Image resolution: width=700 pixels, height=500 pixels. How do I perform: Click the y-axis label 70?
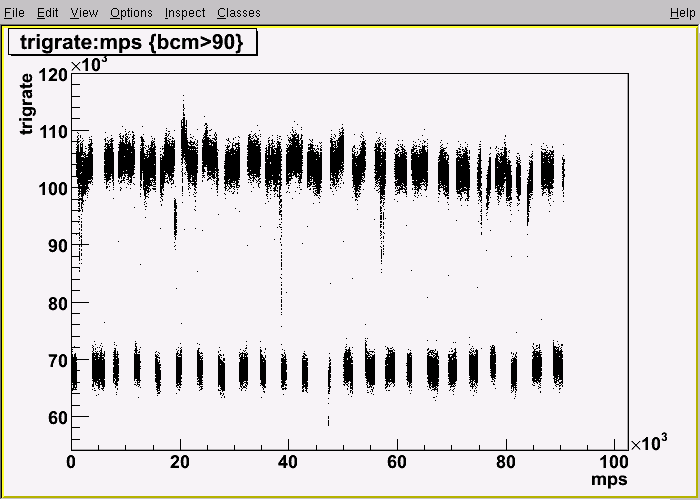[58, 360]
